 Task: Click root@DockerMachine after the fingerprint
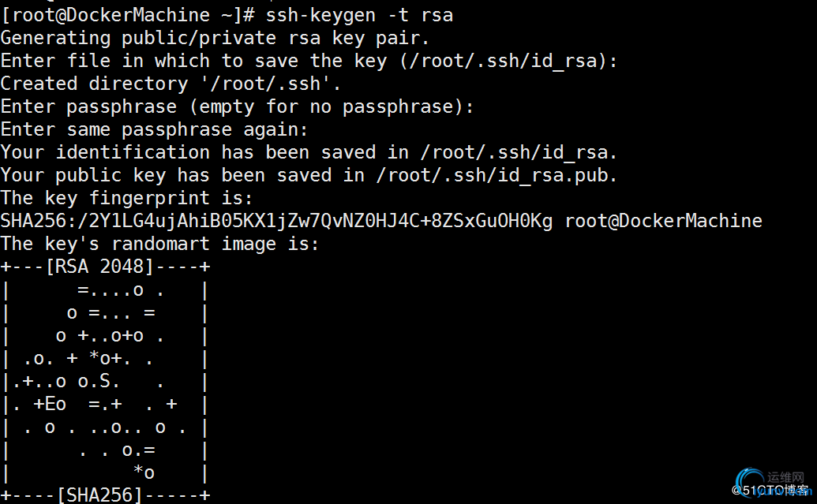tap(664, 222)
